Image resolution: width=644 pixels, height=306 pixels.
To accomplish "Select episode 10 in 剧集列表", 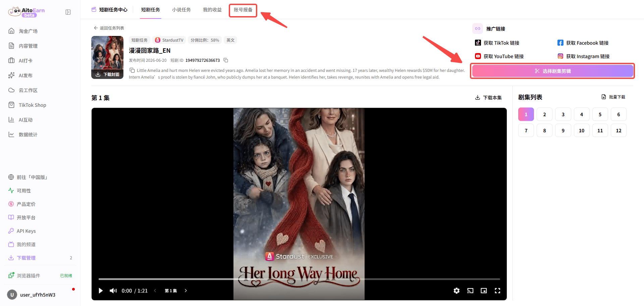I will tap(582, 130).
